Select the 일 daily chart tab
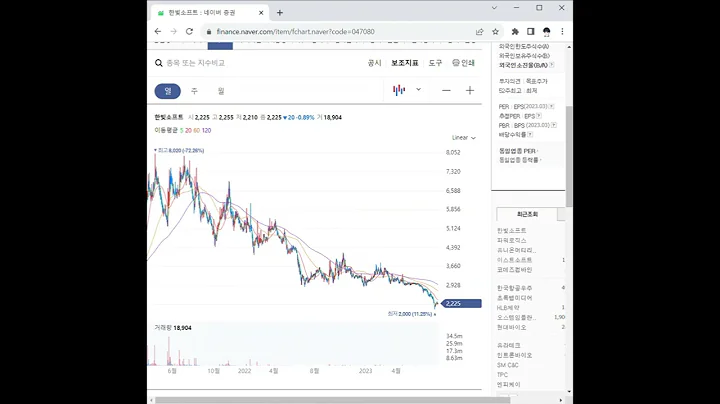Screen dimensions: 720x404 pos(168,91)
